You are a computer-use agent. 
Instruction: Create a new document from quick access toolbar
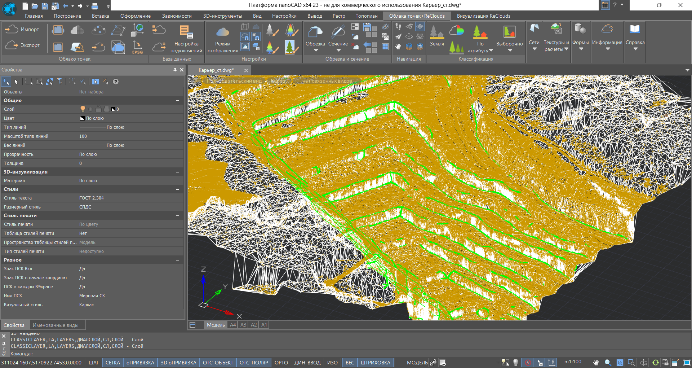click(x=25, y=6)
